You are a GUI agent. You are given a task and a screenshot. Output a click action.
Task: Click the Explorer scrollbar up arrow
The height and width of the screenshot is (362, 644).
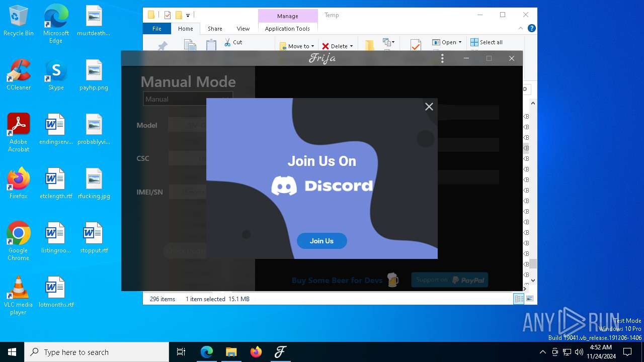click(533, 104)
